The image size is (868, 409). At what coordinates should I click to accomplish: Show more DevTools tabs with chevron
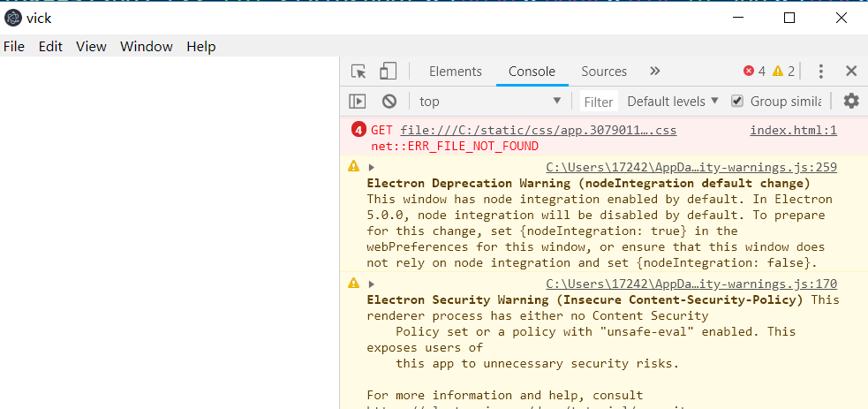coord(655,71)
